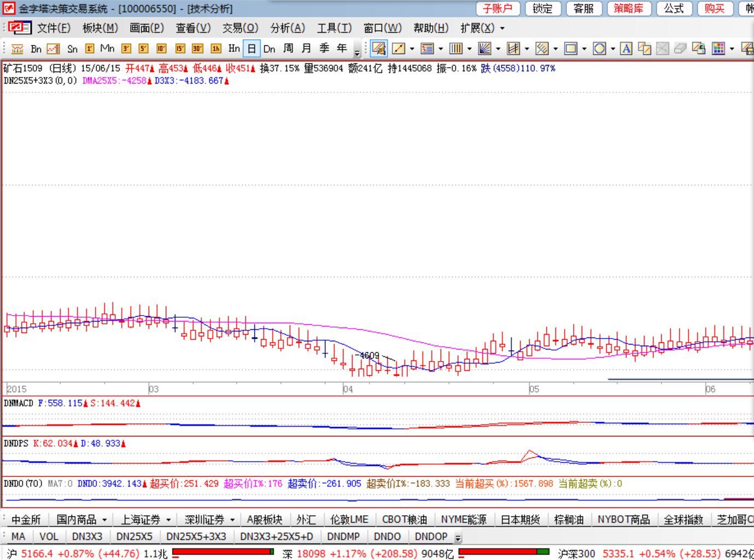The image size is (754, 560).
Task: Select the DNDMP indicator tab
Action: tap(343, 536)
